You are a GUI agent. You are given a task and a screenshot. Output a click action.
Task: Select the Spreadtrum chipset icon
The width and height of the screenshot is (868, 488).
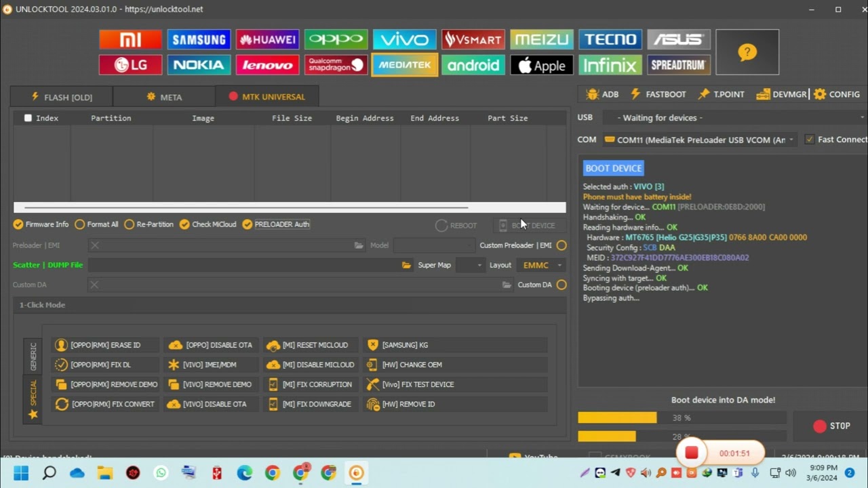pyautogui.click(x=678, y=65)
